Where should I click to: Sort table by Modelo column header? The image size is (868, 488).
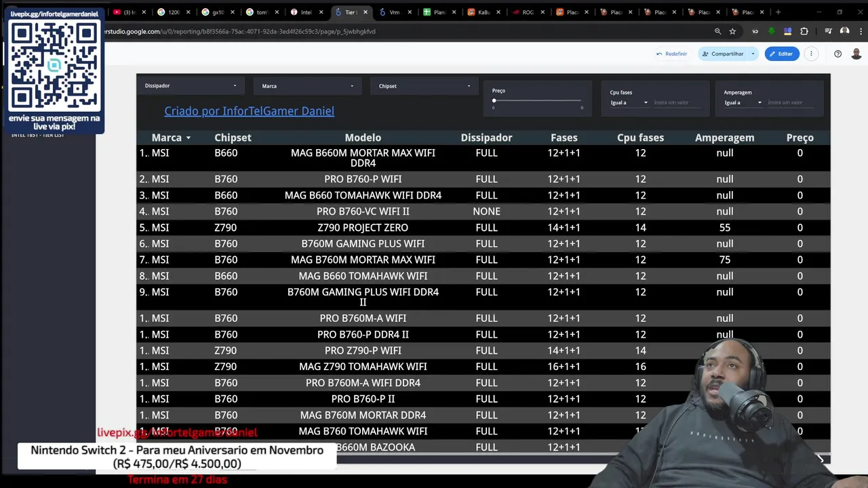[363, 138]
